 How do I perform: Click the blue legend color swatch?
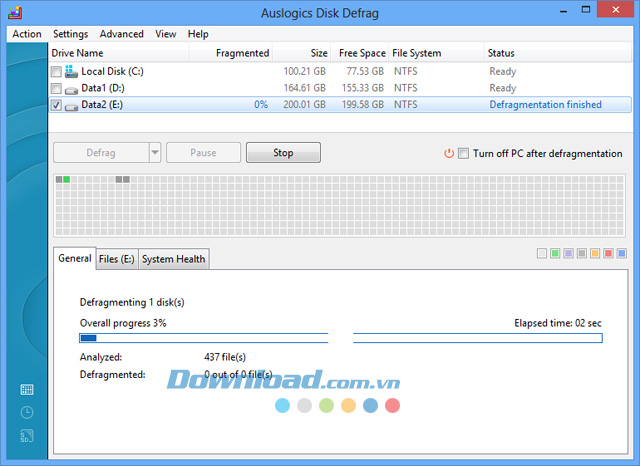coord(622,253)
